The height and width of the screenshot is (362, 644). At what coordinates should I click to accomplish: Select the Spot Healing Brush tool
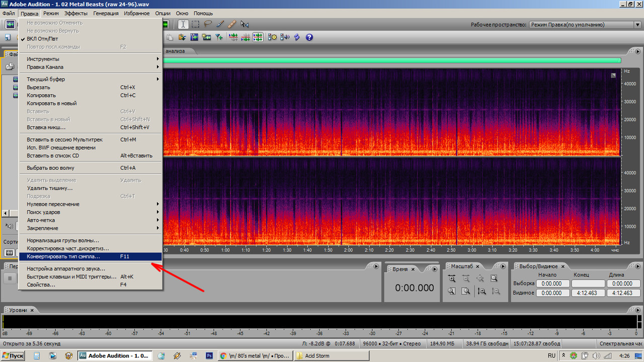click(232, 24)
